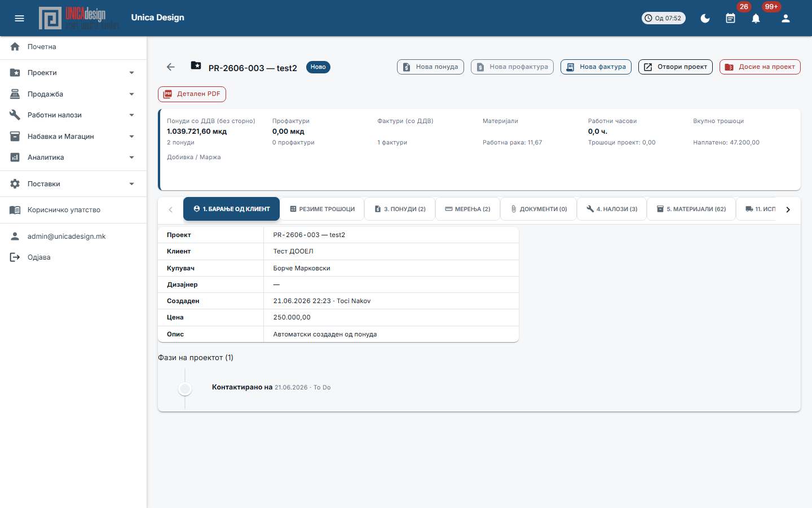Viewport: 812px width, 508px height.
Task: Click Нова фактура button
Action: coord(596,67)
